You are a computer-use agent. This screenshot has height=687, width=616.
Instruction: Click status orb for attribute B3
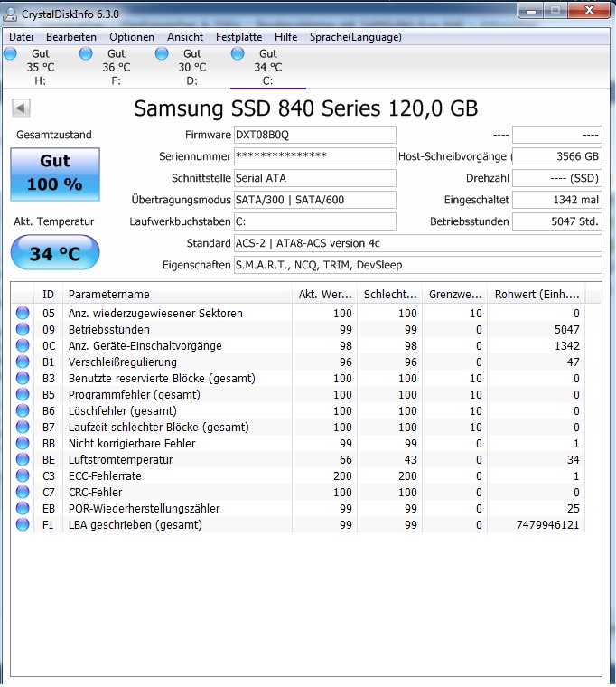click(23, 378)
